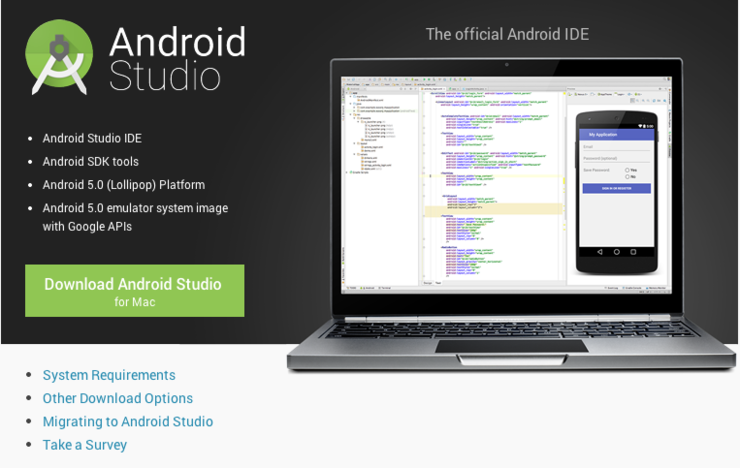740x468 pixels.
Task: Open the System Requirements link
Action: 109,375
